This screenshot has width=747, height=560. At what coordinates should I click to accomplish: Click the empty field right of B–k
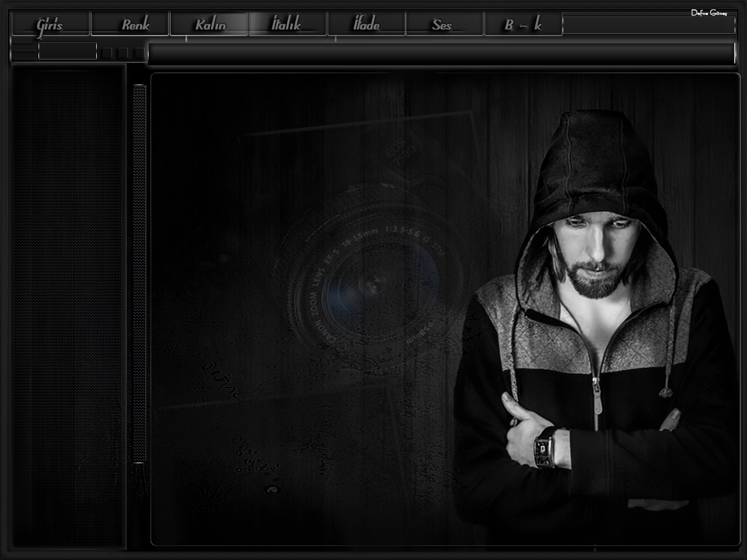tap(648, 25)
